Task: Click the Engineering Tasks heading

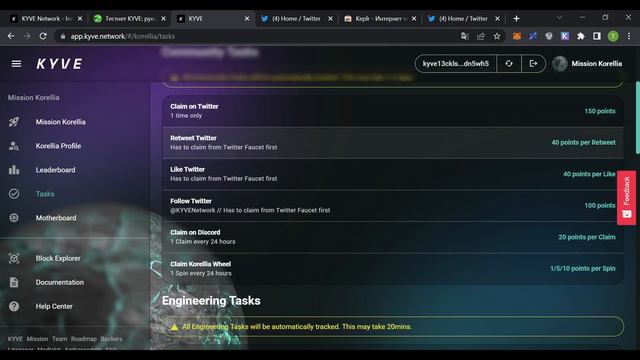Action: pos(211,301)
